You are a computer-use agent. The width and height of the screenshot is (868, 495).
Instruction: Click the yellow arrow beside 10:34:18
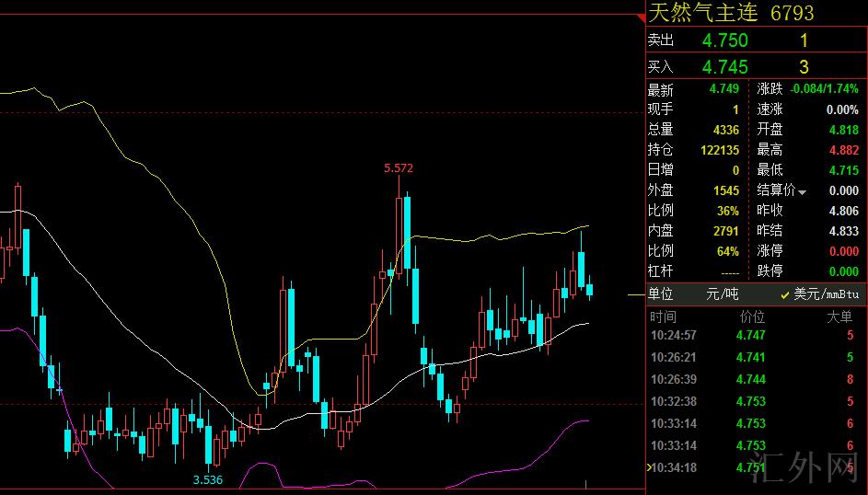click(648, 467)
